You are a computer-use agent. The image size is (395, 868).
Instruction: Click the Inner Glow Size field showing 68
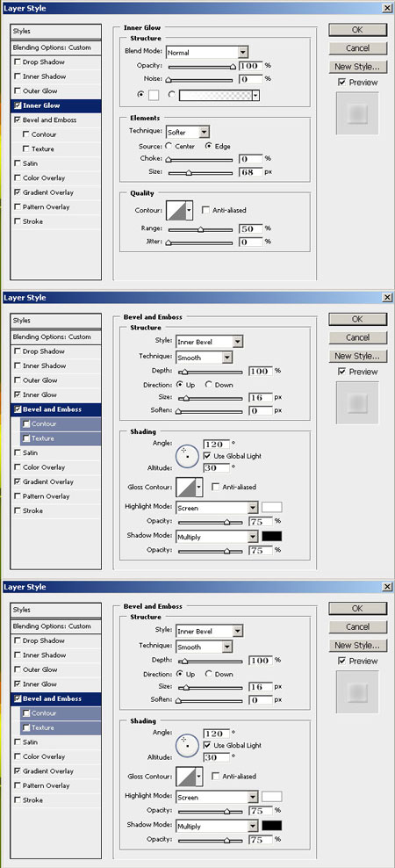[x=251, y=172]
